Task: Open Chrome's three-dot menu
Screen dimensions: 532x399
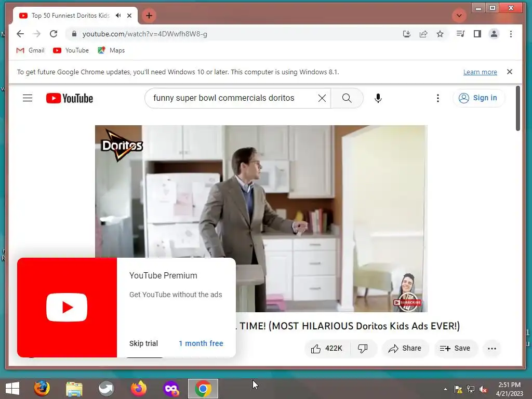Action: [x=511, y=34]
